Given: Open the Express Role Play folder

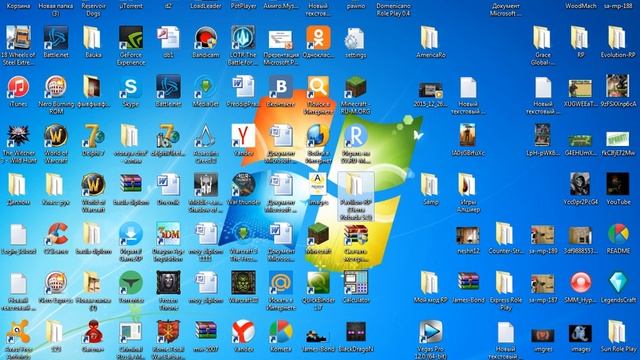Looking at the screenshot, I should tap(505, 284).
